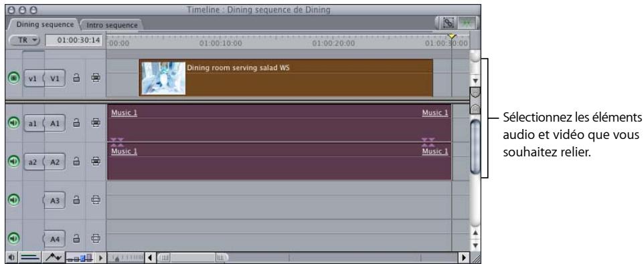The height and width of the screenshot is (264, 644).
Task: Open the TR ripple dropdown
Action: [x=24, y=40]
